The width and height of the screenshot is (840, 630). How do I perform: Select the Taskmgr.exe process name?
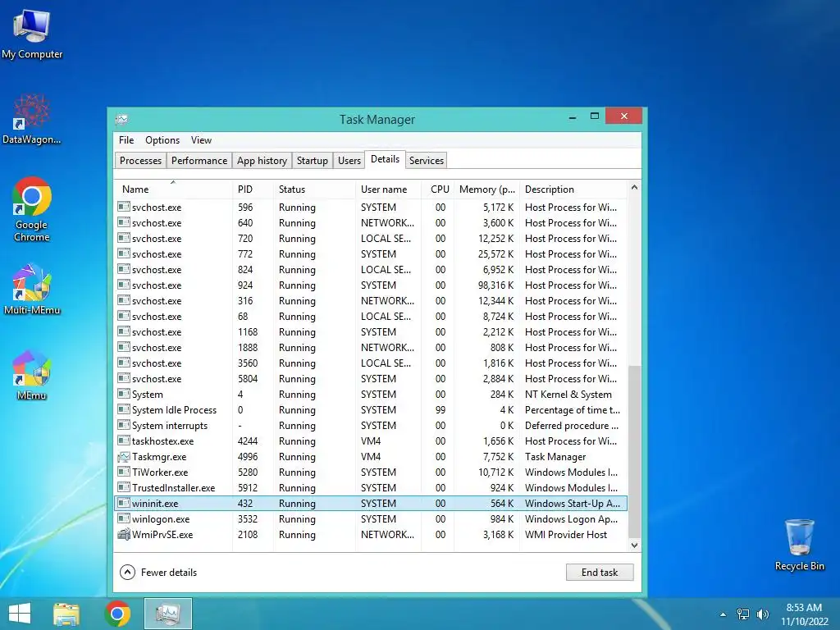point(159,457)
